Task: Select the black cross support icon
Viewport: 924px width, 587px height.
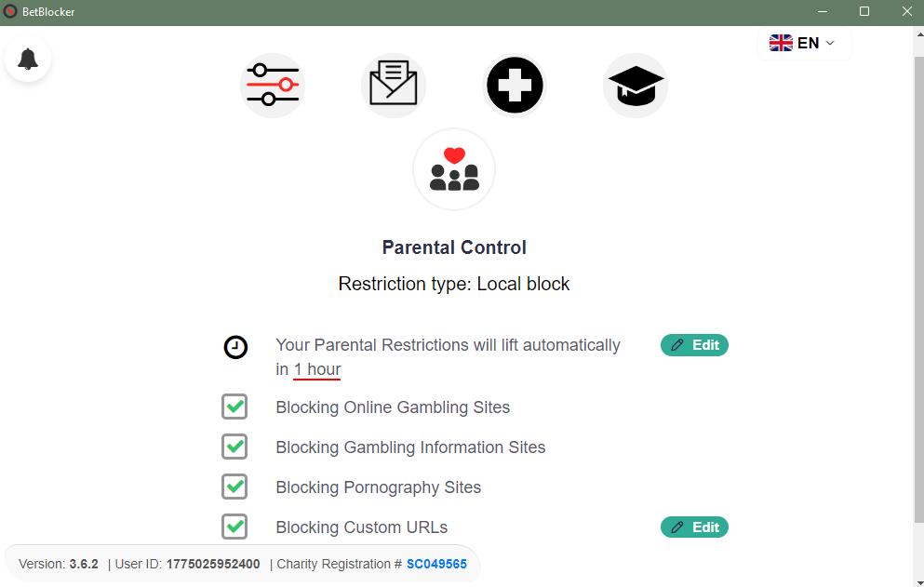Action: pyautogui.click(x=514, y=84)
